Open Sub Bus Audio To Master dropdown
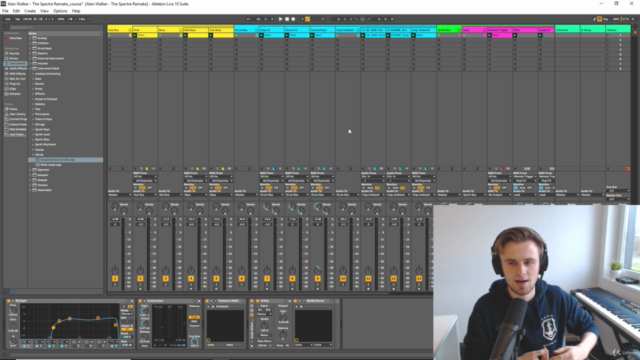Image resolution: width=640 pixels, height=360 pixels. pyautogui.click(x=120, y=195)
